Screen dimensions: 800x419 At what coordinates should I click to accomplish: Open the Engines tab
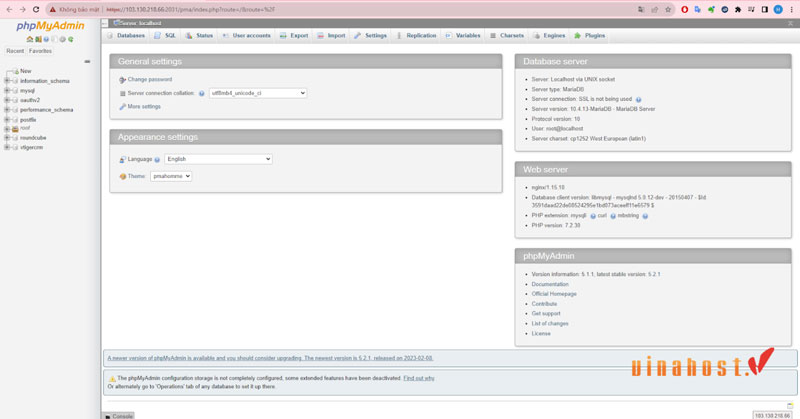click(x=549, y=36)
